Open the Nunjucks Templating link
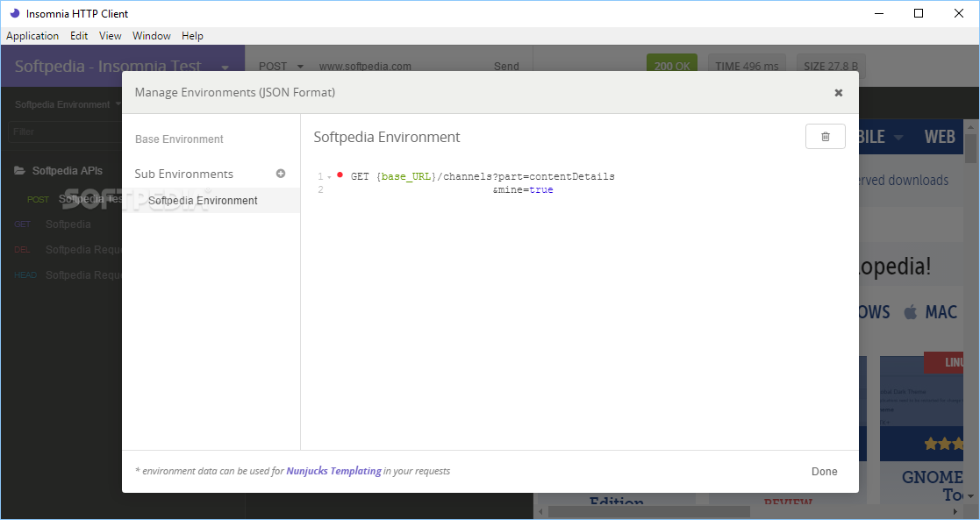Screen dimensions: 980x520 click(x=333, y=471)
